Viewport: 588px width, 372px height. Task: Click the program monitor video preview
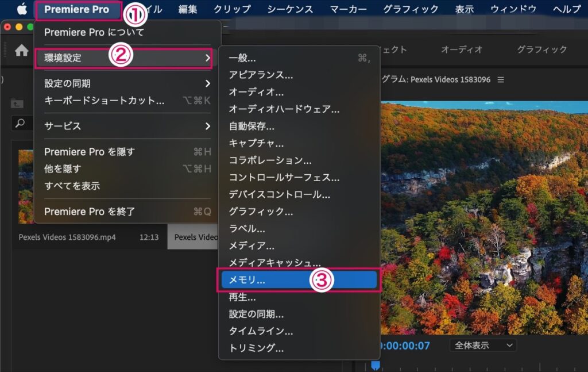[x=485, y=218]
